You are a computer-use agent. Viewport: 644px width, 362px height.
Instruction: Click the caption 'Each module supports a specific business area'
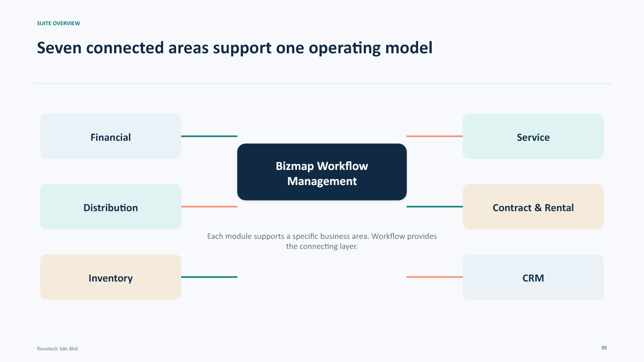coord(322,241)
